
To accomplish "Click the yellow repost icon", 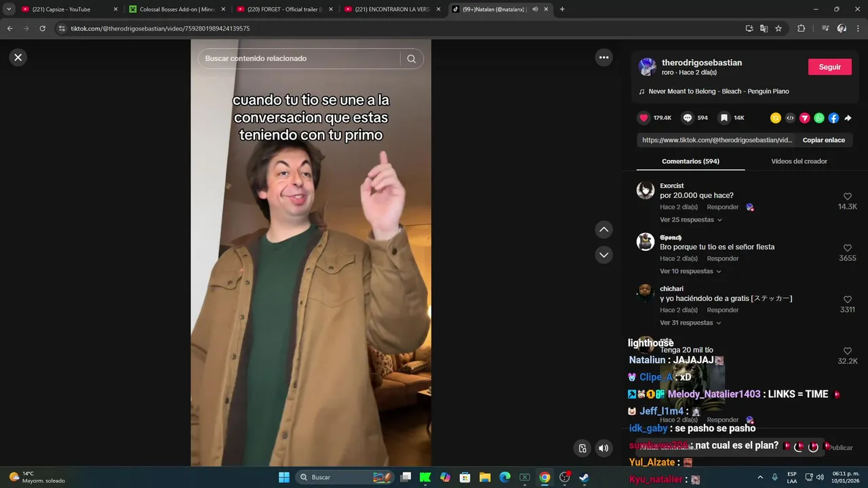I will coord(776,118).
